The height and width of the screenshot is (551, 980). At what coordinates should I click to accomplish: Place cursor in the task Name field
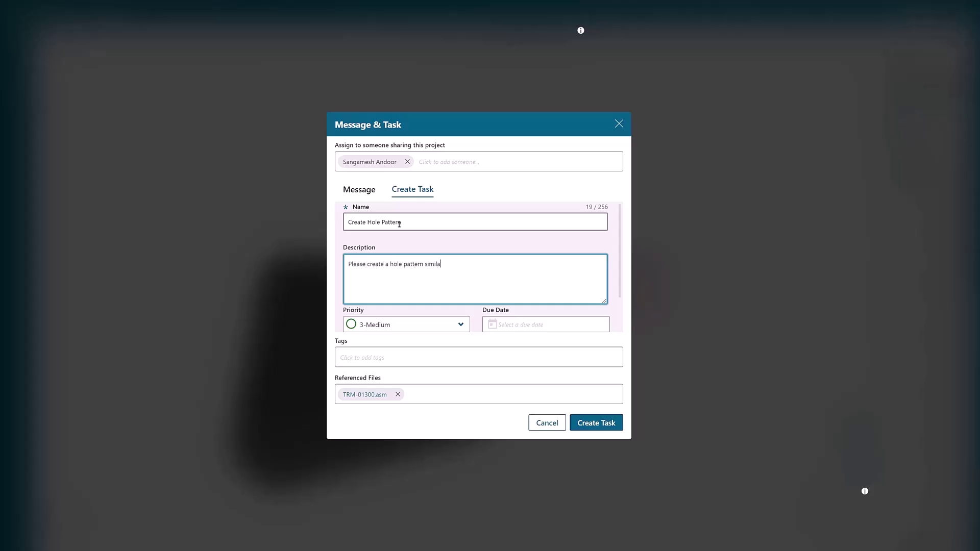coord(475,221)
